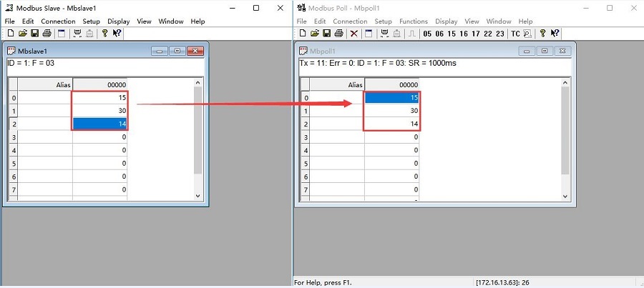
Task: Click red X delete icon in Modbus Poll
Action: point(353,33)
